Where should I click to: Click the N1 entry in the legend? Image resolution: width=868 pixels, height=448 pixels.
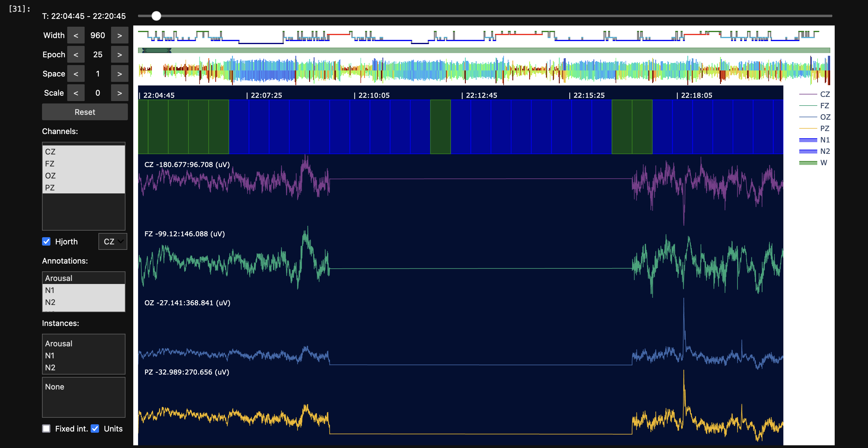pos(824,140)
